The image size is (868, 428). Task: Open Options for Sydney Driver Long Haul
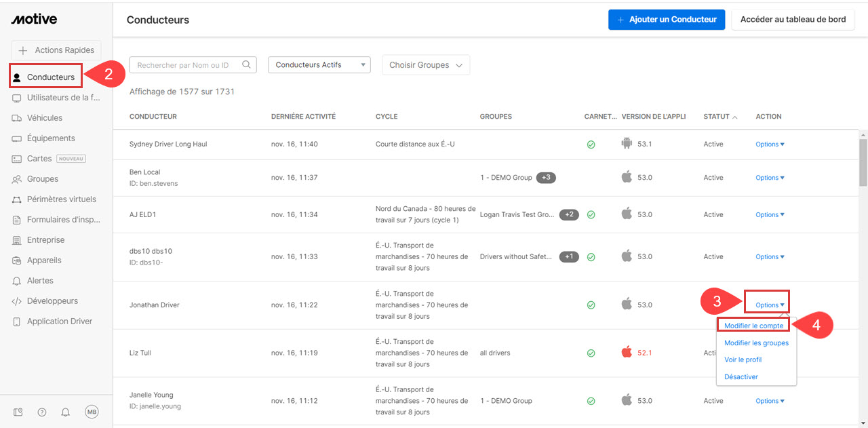770,144
